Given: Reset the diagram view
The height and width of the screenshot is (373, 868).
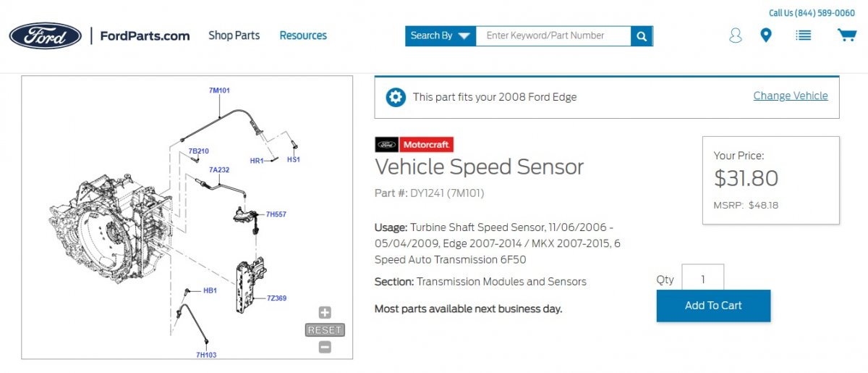Looking at the screenshot, I should pyautogui.click(x=325, y=330).
